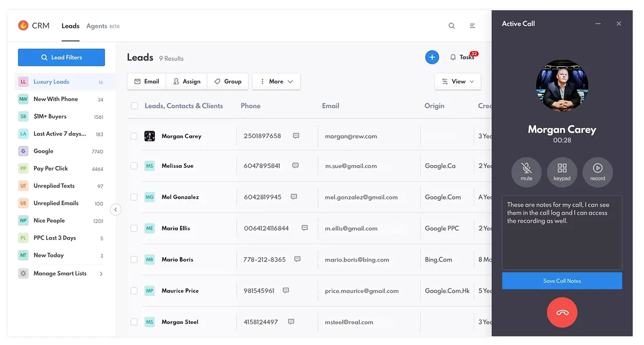Hang up with the red end call button
This screenshot has width=644, height=345.
562,312
